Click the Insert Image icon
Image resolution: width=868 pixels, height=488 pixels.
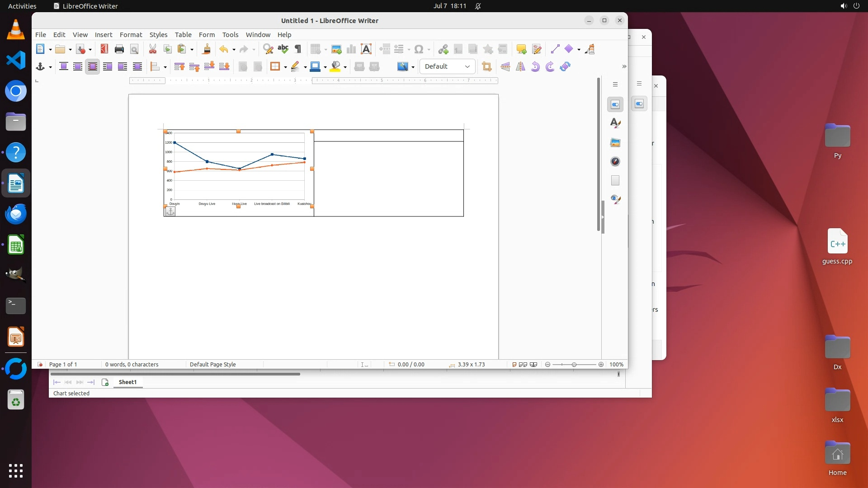pos(336,49)
